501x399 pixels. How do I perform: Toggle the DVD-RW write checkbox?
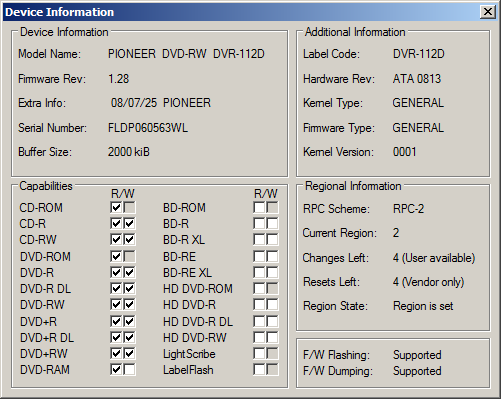pos(130,304)
